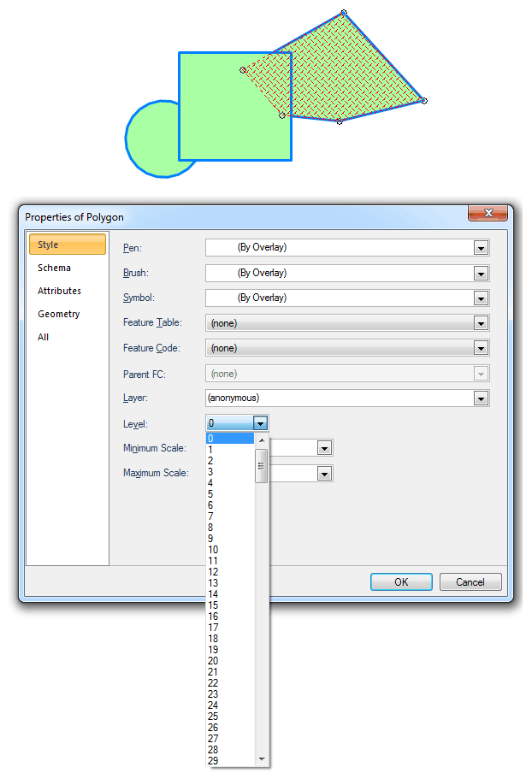The height and width of the screenshot is (773, 532).
Task: Choose level 2 from the list
Action: click(230, 460)
